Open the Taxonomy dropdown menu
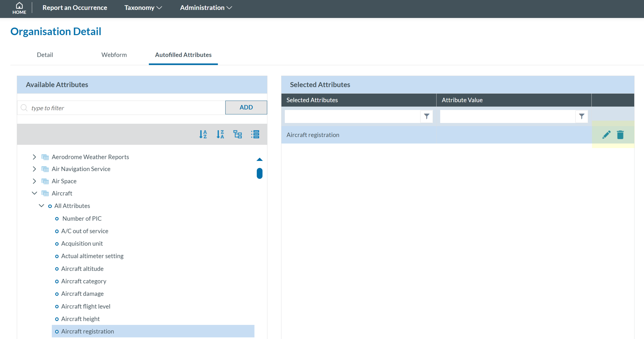 tap(143, 8)
